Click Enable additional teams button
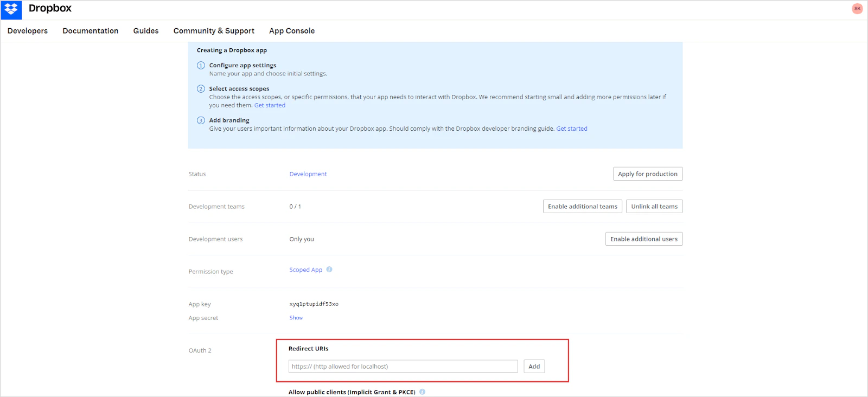 (583, 207)
